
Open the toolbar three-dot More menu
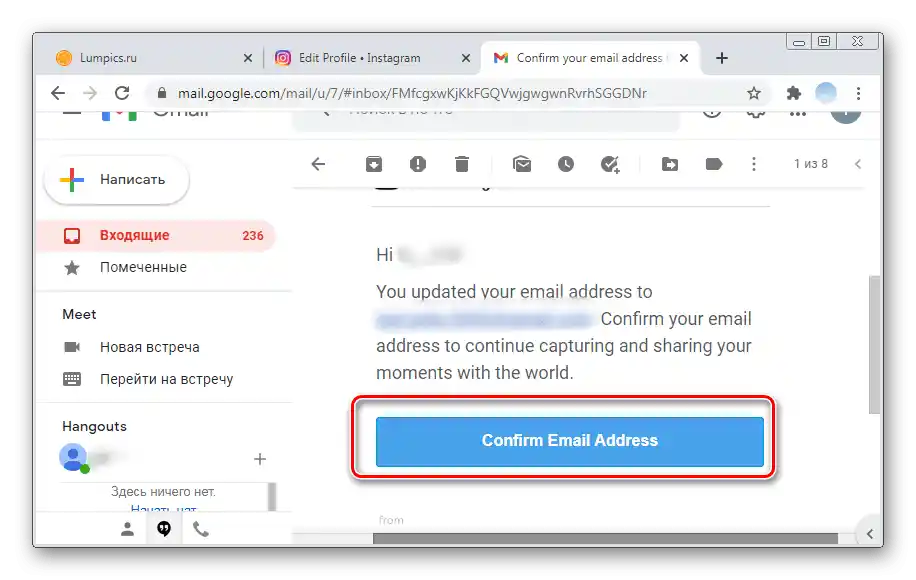point(754,164)
